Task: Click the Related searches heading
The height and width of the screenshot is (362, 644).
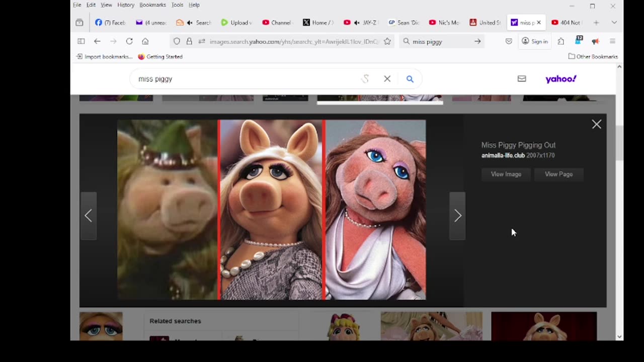Action: (x=175, y=321)
